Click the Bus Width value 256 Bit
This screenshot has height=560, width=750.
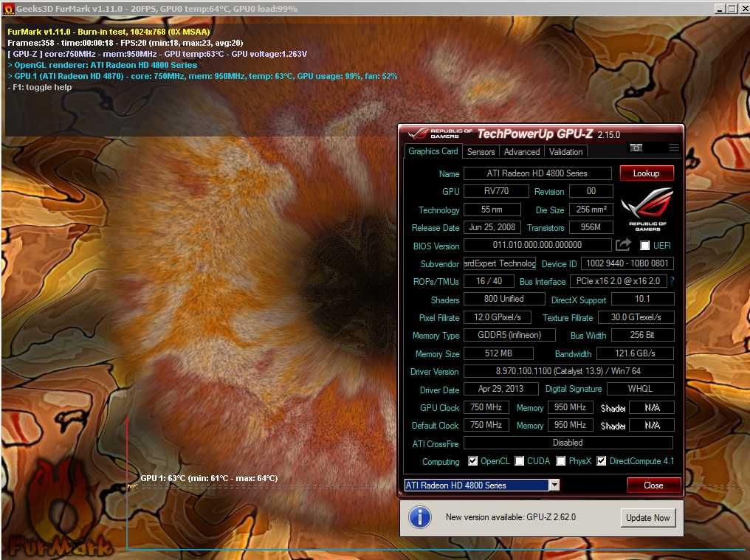[x=642, y=335]
